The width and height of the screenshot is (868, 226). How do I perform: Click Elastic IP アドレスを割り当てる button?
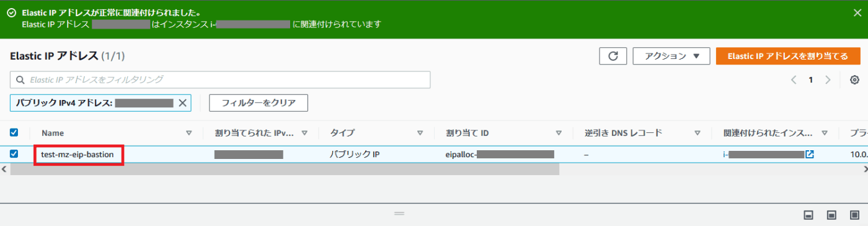tap(787, 56)
